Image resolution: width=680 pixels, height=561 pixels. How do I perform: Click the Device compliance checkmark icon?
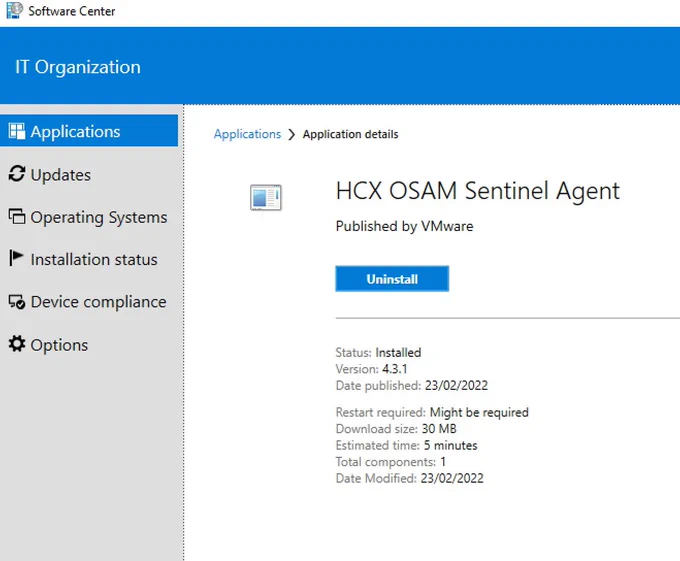(x=17, y=301)
